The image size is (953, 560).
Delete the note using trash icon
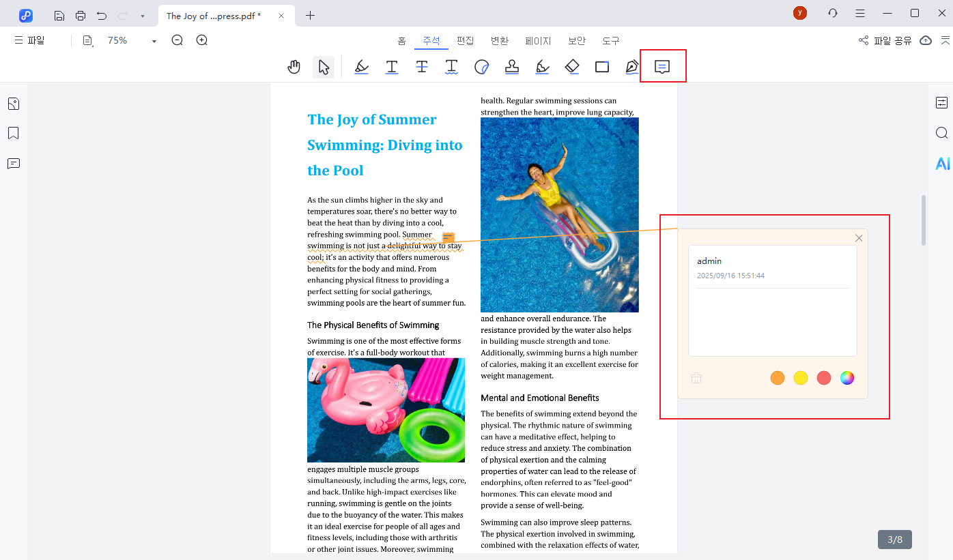[696, 378]
